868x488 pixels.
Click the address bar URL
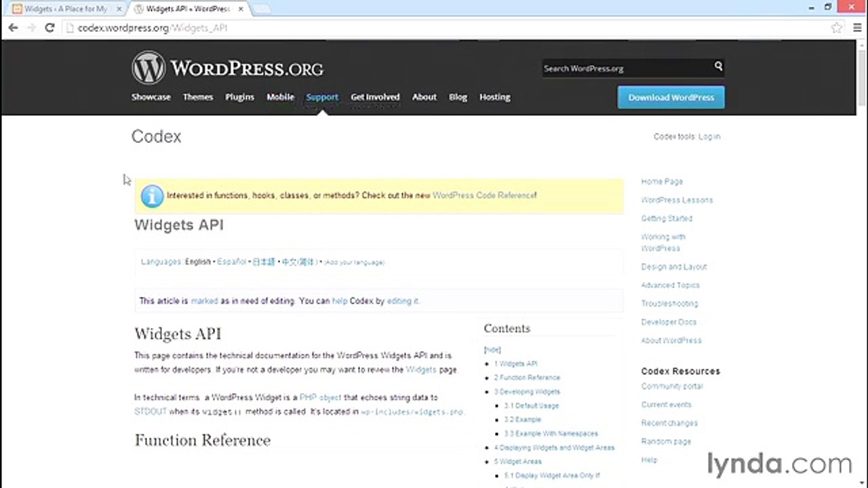tap(153, 28)
